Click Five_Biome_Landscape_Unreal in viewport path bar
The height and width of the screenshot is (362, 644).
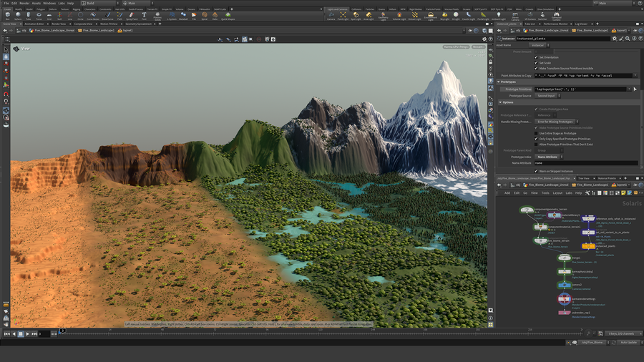52,30
